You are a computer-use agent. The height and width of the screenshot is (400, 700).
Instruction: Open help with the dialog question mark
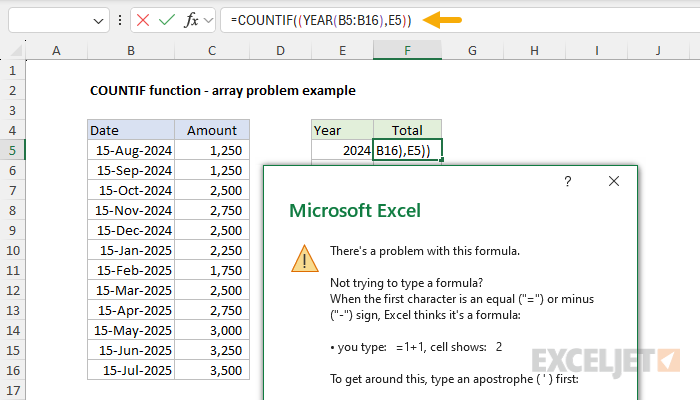click(567, 181)
